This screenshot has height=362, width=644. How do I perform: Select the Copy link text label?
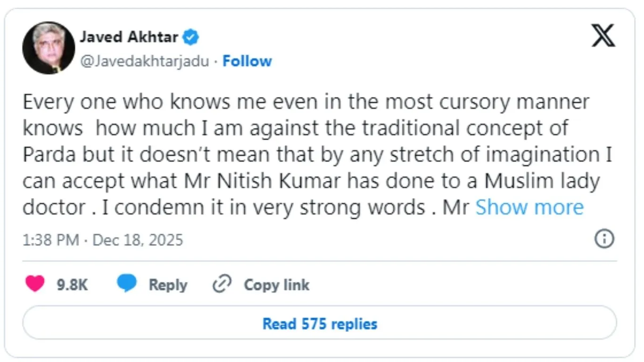276,285
